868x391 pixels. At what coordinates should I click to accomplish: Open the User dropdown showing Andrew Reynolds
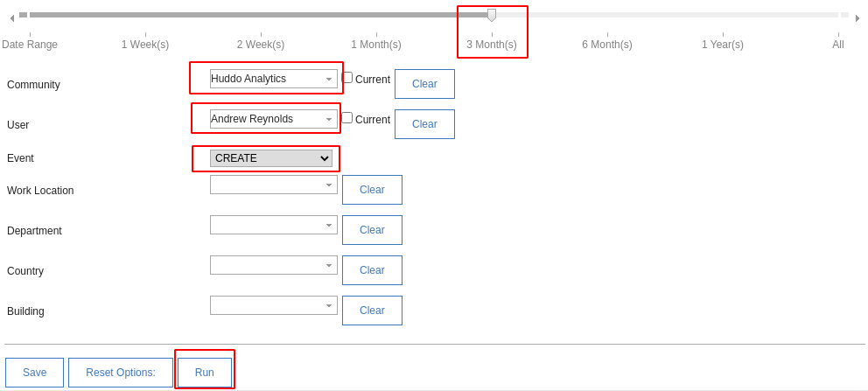(x=274, y=119)
